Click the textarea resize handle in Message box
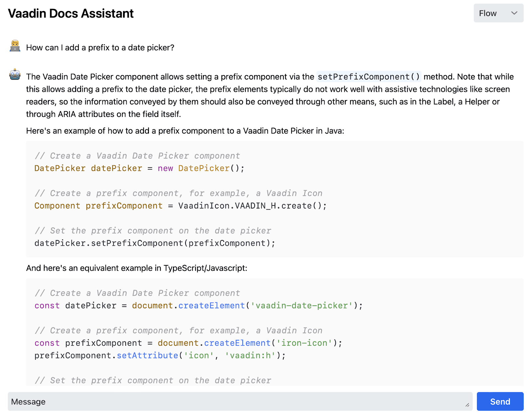 [x=467, y=405]
